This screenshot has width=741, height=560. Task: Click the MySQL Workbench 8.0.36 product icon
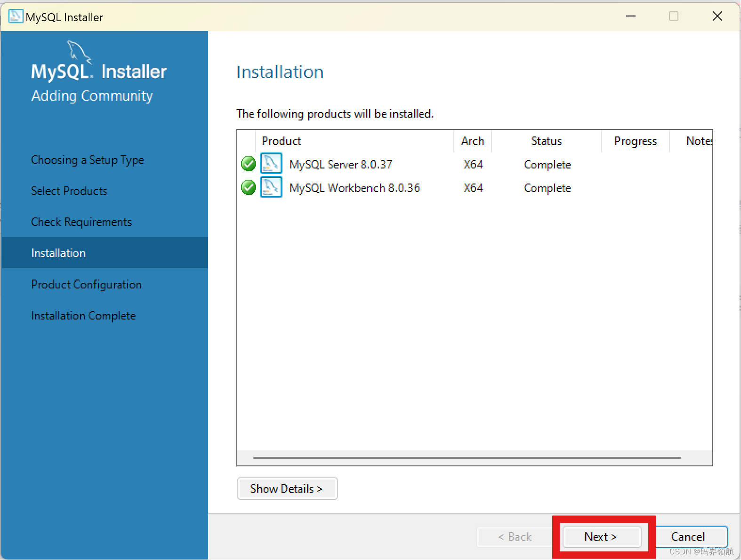point(271,187)
